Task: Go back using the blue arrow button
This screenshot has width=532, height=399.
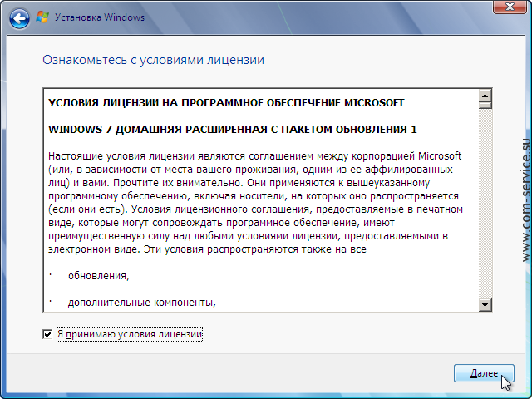Action: pyautogui.click(x=19, y=18)
